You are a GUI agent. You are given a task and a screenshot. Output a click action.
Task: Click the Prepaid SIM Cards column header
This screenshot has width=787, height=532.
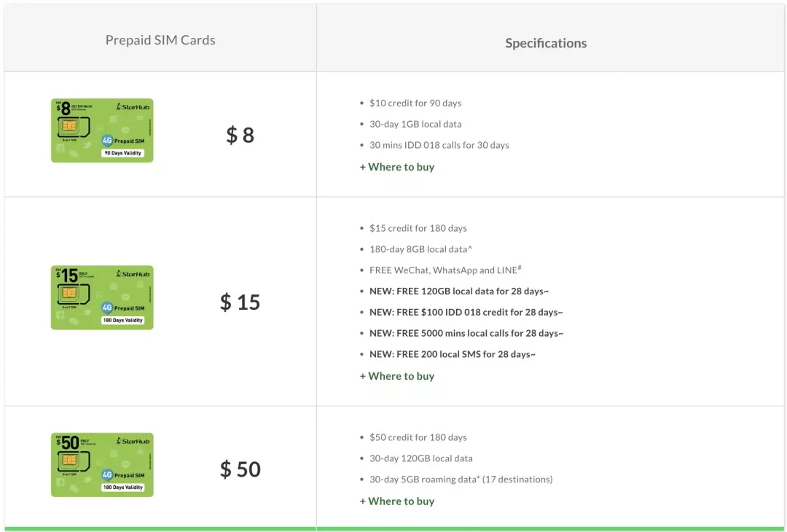point(160,40)
